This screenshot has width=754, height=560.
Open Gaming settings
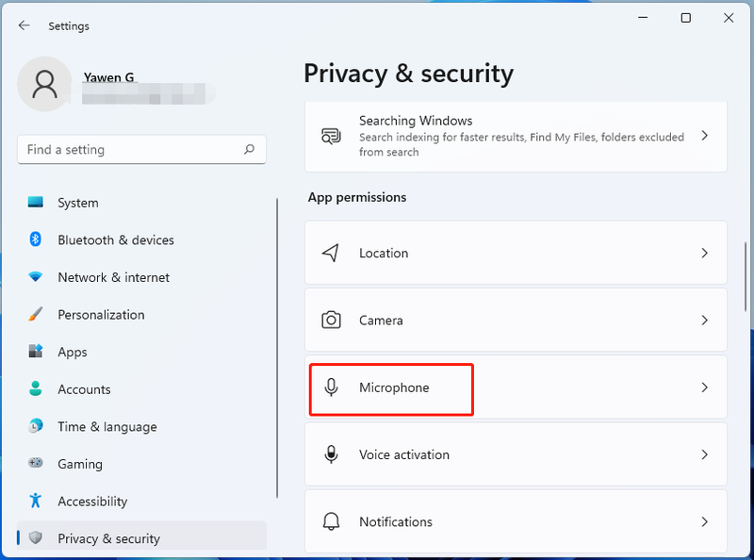(x=141, y=464)
